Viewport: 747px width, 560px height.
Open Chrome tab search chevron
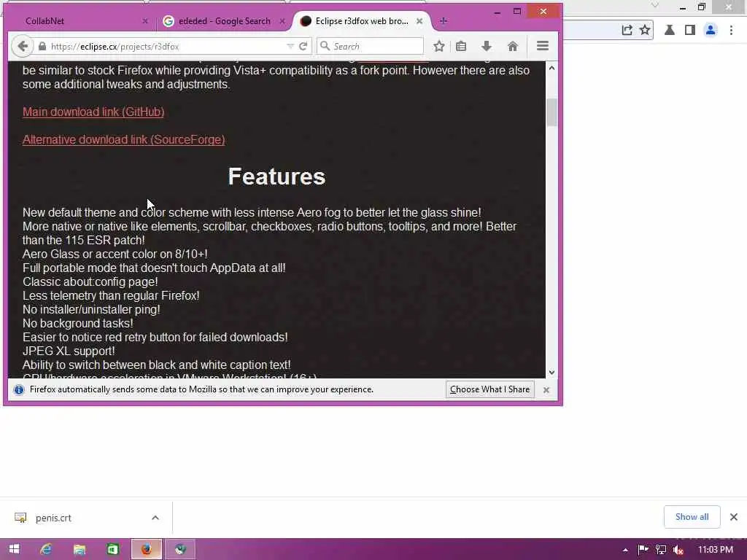[x=655, y=5]
